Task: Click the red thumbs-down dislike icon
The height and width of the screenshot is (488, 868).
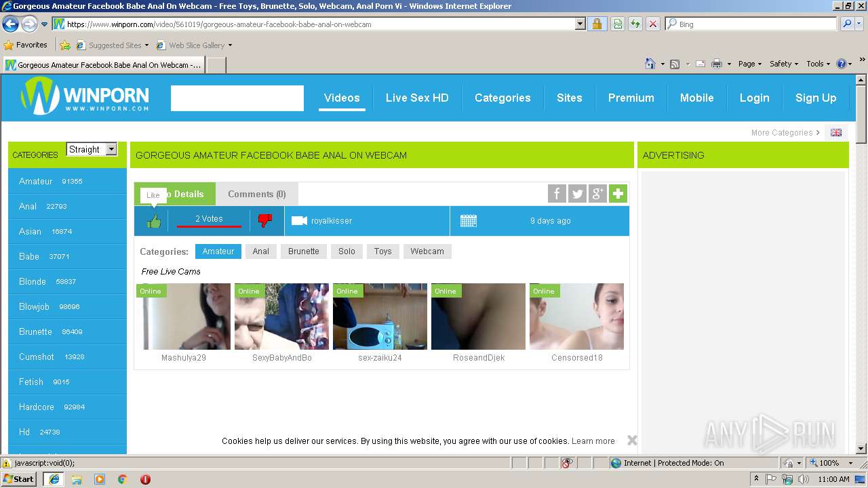Action: [265, 220]
